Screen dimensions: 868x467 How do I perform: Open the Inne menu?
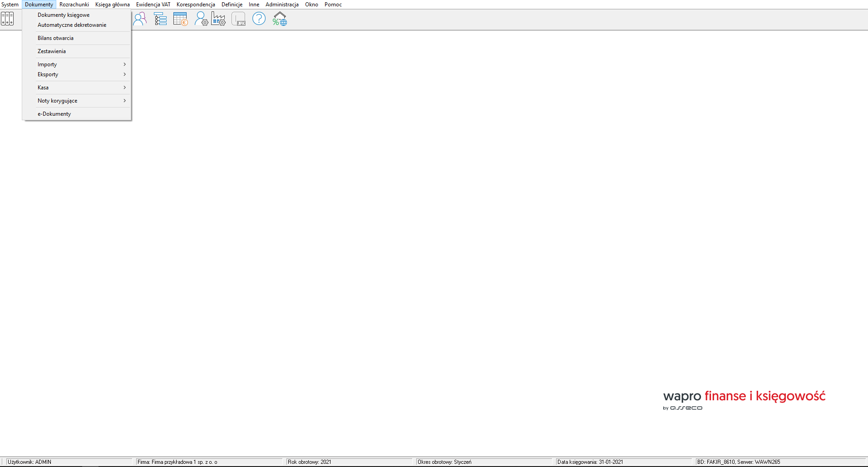coord(254,5)
